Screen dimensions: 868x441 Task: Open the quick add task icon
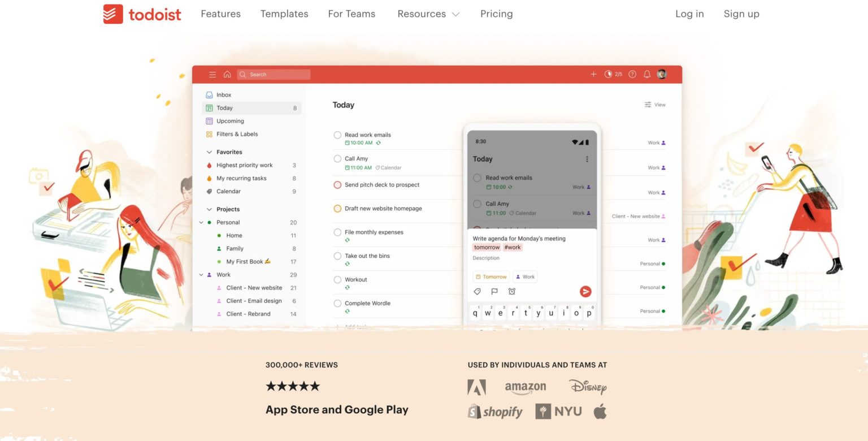click(x=593, y=74)
